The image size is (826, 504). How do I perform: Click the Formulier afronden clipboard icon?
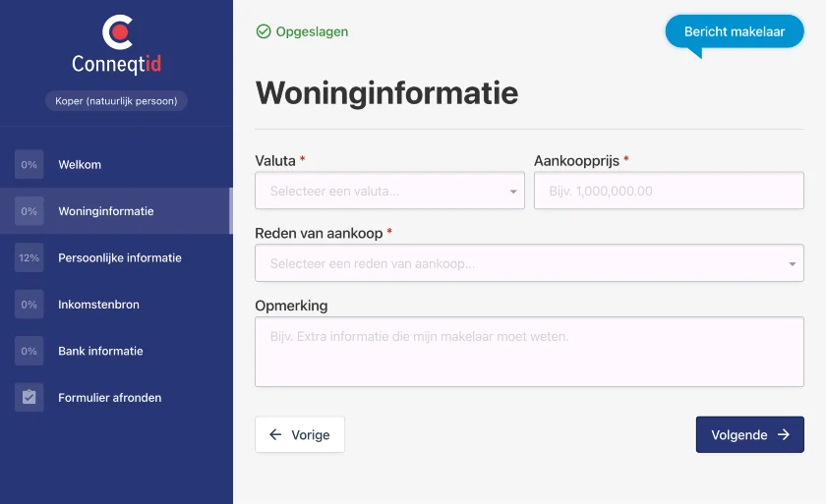[x=29, y=397]
